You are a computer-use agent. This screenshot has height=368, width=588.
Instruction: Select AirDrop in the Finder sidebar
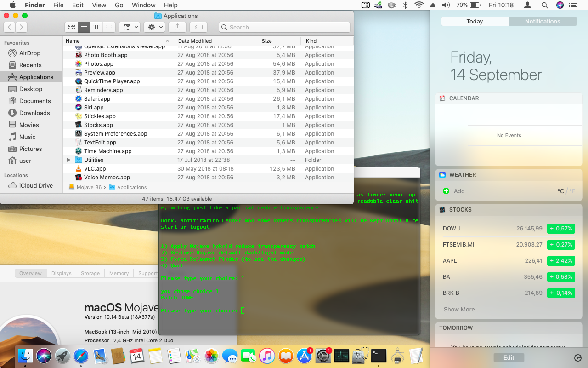[31, 53]
